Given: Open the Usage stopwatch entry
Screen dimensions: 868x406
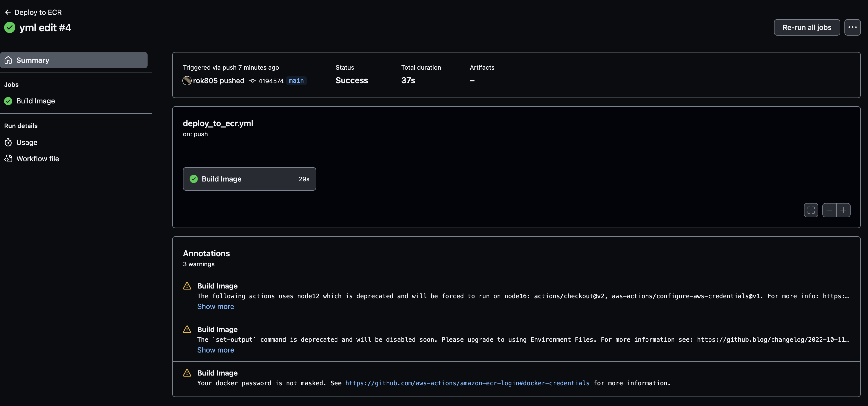Looking at the screenshot, I should coord(27,142).
